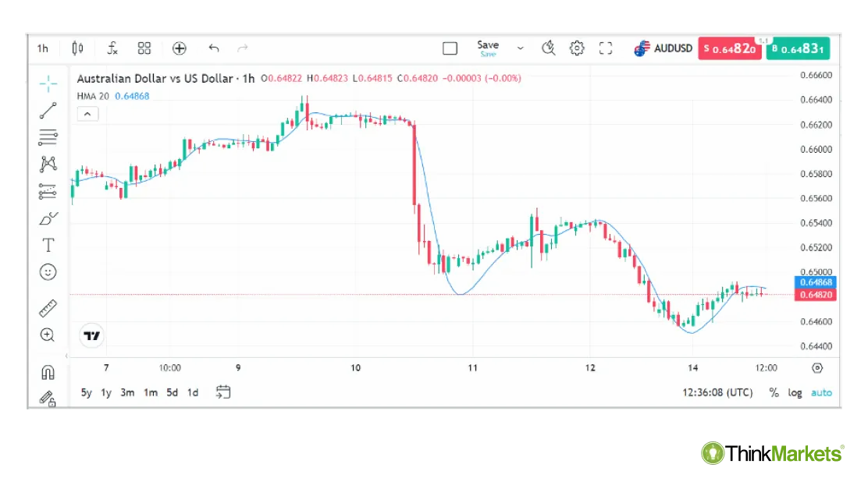Image resolution: width=868 pixels, height=496 pixels.
Task: Select the trend line drawing tool
Action: [x=48, y=111]
